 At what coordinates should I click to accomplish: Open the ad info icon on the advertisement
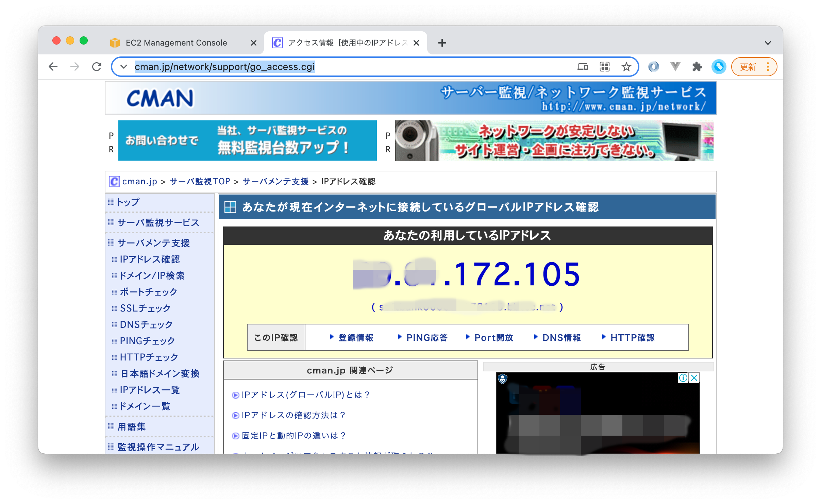point(683,378)
